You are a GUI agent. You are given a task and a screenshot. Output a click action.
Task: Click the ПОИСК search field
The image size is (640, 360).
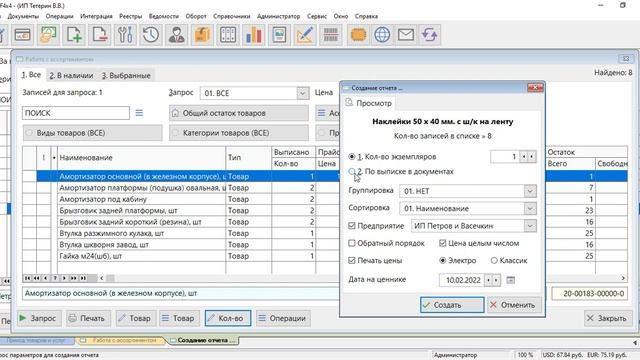coord(76,113)
